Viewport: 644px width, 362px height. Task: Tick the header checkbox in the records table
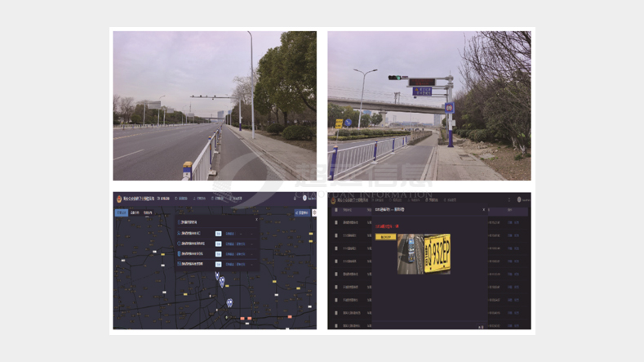335,210
